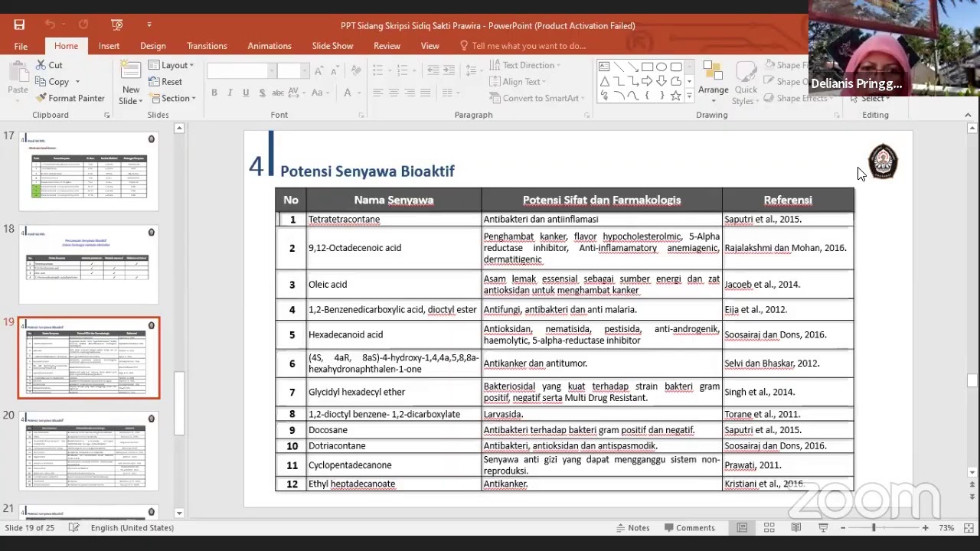The width and height of the screenshot is (980, 551).
Task: Expand the shapes gallery More arrow
Action: point(690,96)
